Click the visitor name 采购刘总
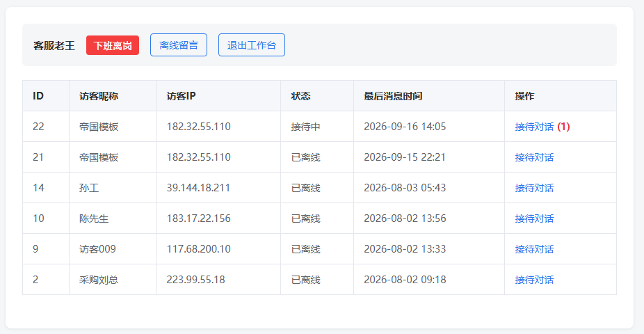This screenshot has height=334, width=644. tap(99, 280)
